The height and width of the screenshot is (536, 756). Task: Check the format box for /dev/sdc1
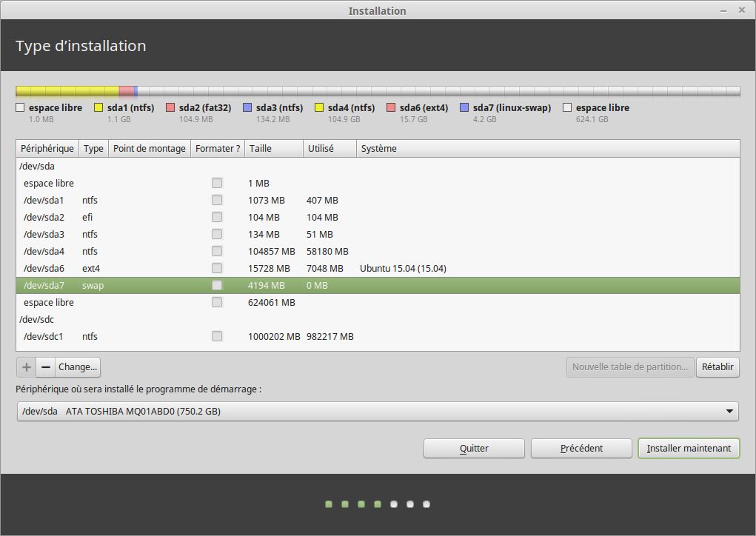(x=217, y=336)
